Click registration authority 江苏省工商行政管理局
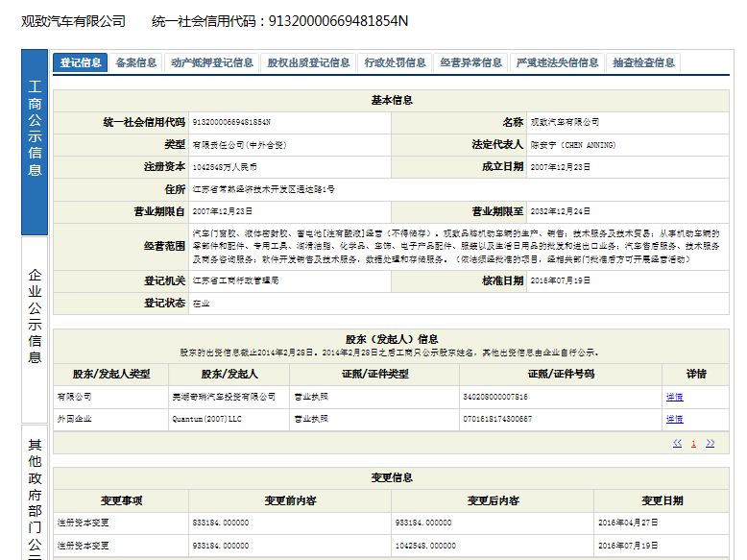 tap(235, 280)
